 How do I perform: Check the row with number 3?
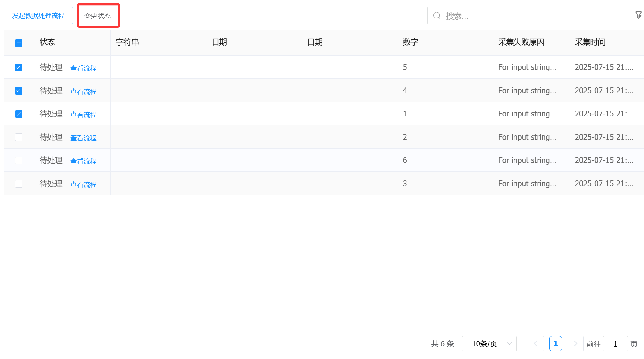(19, 184)
